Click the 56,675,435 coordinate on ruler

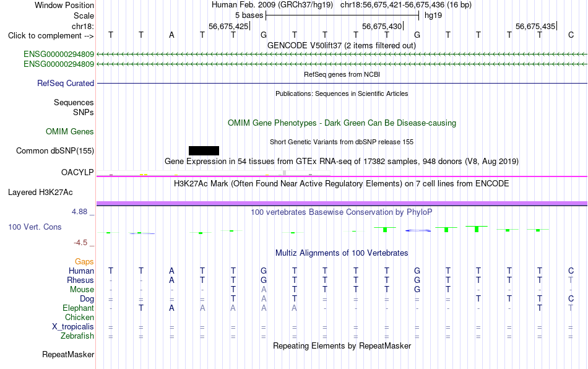tap(535, 26)
